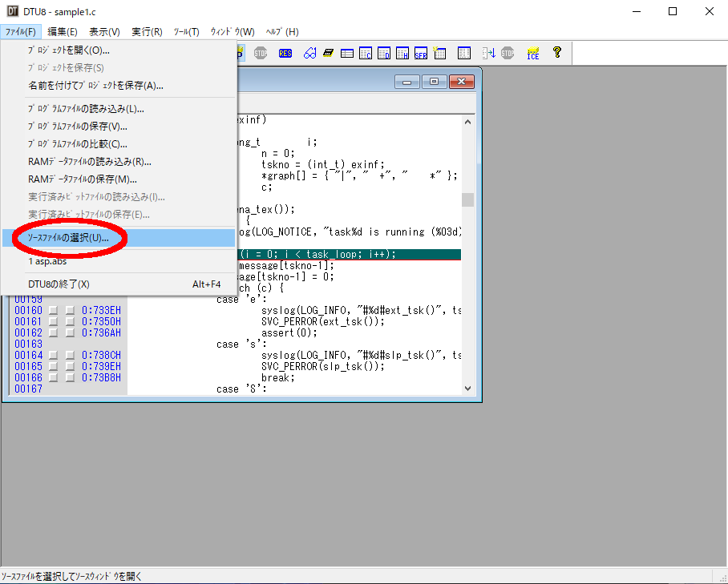
Task: Maximize the inner source window
Action: [x=434, y=82]
